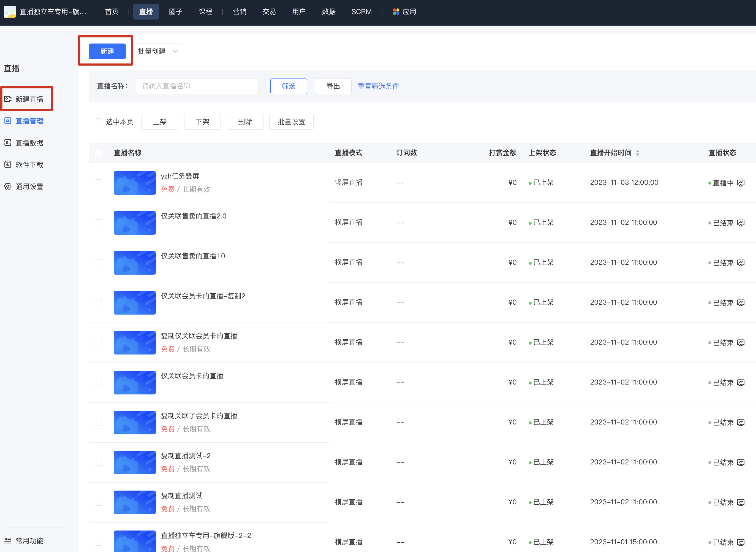
Task: Click the data icon beside 直播中 status
Action: pos(741,183)
